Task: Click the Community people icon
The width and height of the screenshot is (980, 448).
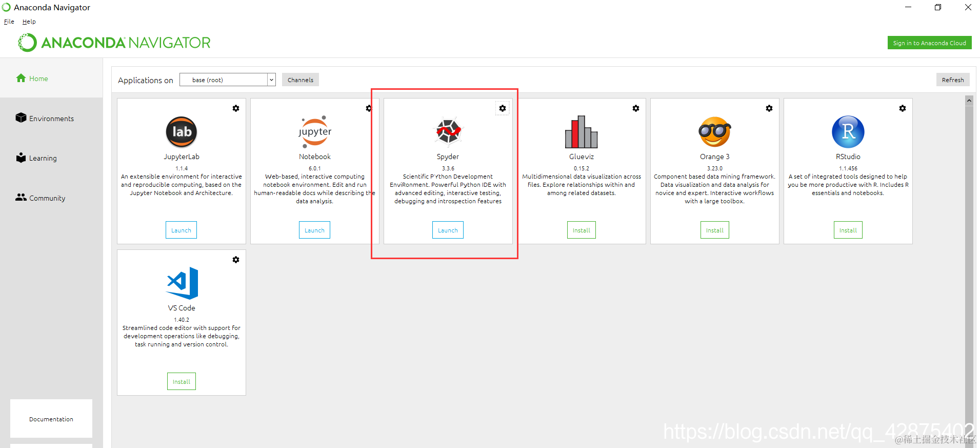Action: point(21,197)
